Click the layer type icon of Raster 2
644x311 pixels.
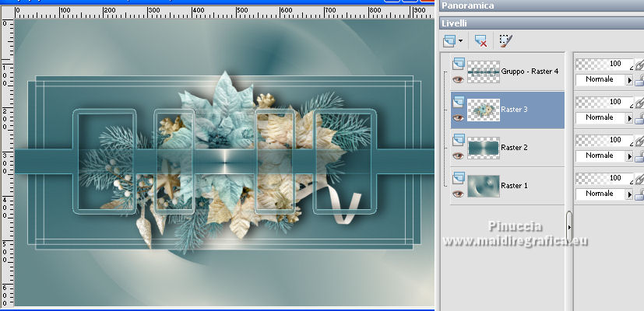[x=459, y=140]
